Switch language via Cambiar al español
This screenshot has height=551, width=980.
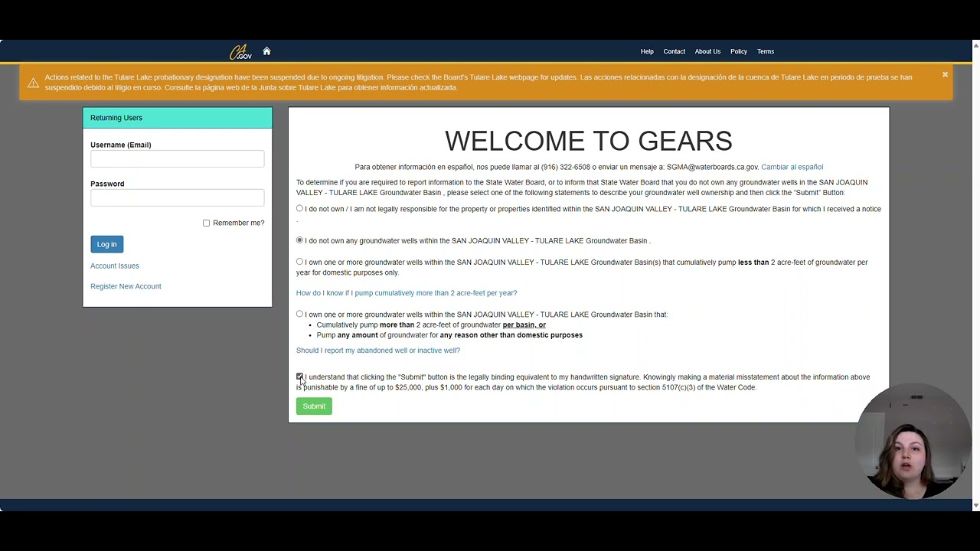click(x=792, y=167)
